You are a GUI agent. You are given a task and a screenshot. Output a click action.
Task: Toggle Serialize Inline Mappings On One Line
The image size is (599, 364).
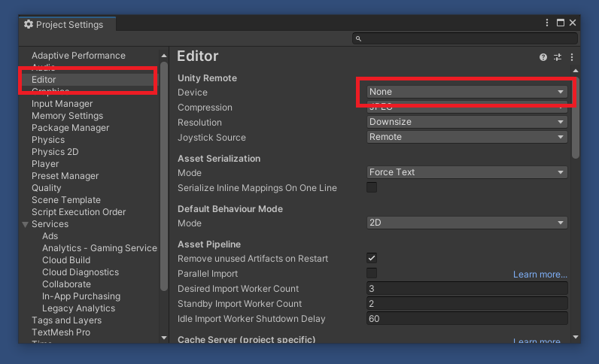371,187
